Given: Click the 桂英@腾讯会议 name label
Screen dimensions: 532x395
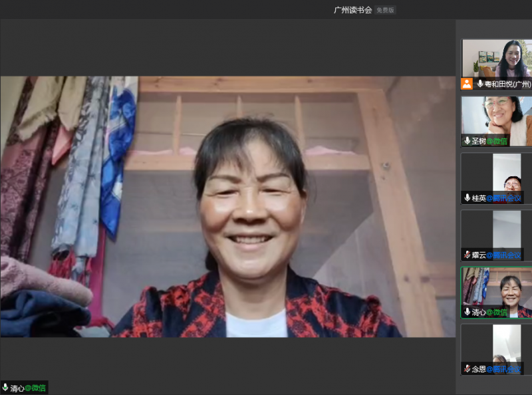Looking at the screenshot, I should coord(497,198).
